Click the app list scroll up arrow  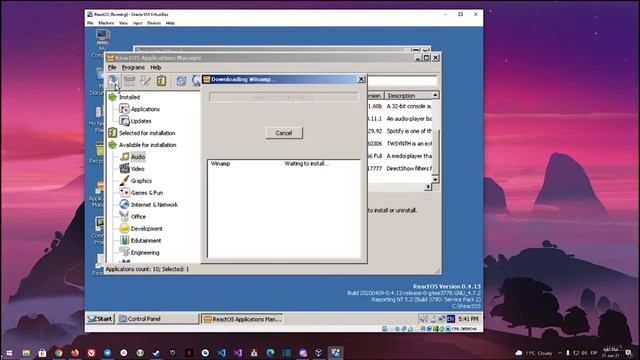(435, 95)
